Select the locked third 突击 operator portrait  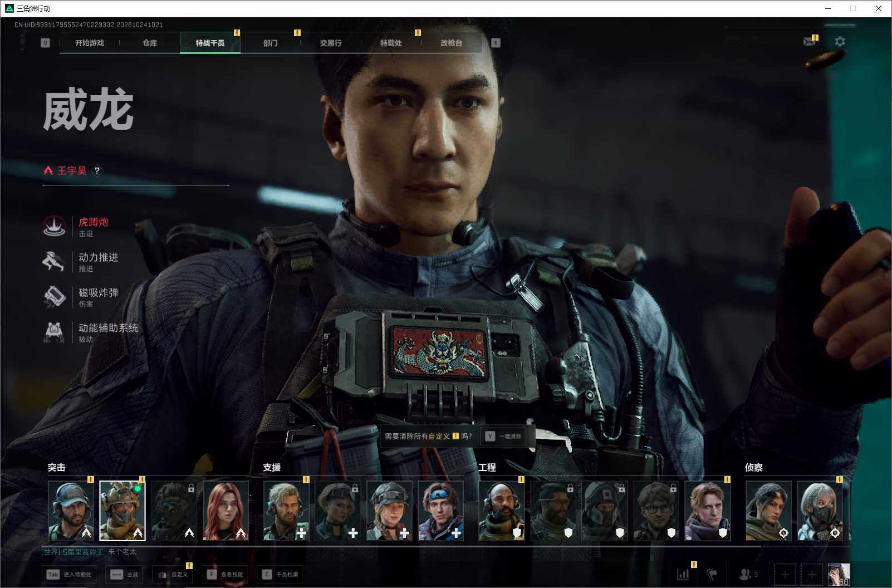tap(174, 511)
